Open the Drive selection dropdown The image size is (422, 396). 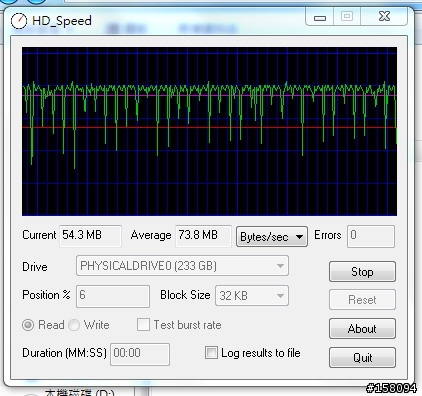[x=182, y=266]
